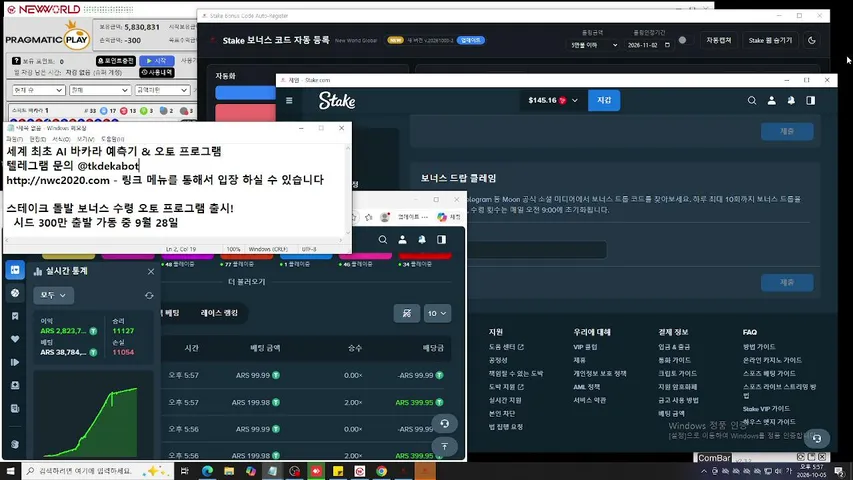Image resolution: width=853 pixels, height=480 pixels.
Task: Open the notification bell in Stake header
Action: tap(791, 101)
